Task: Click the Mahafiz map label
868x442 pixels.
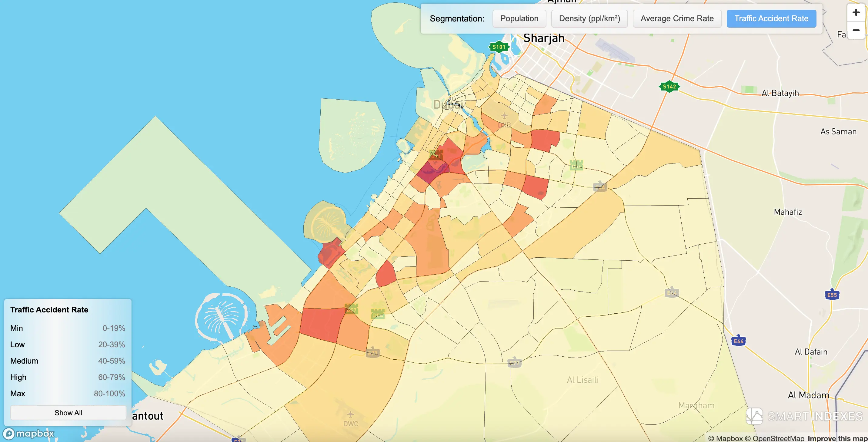Action: [x=788, y=212]
